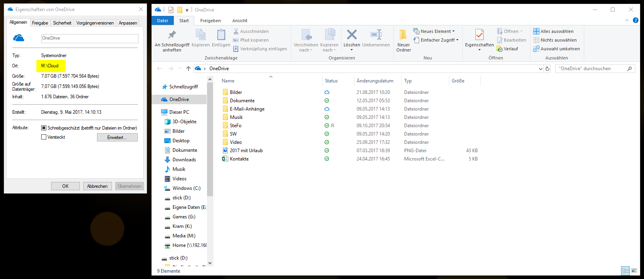Switch to the Freigeben ribbon tab
644x279 pixels.
pyautogui.click(x=211, y=21)
